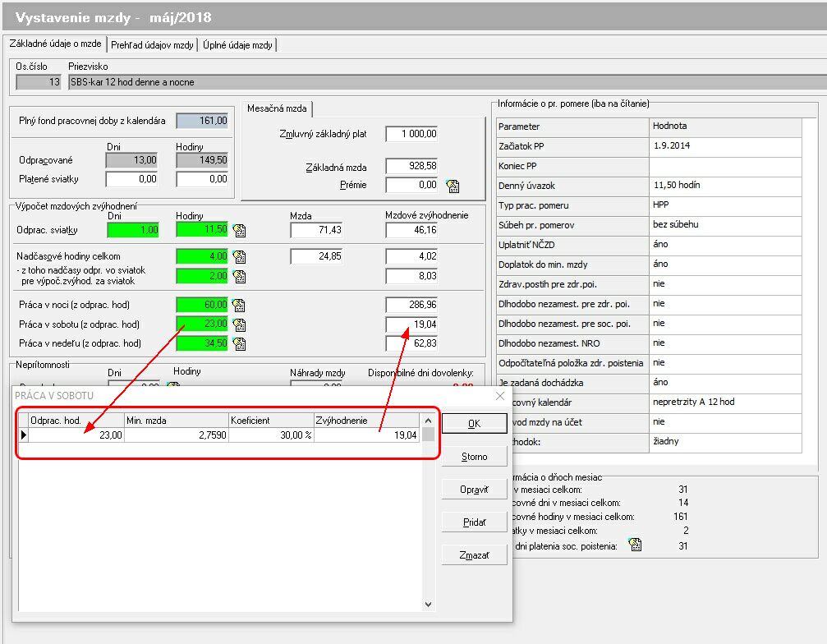The height and width of the screenshot is (644, 827).
Task: Click the Os.číslo field showing 13
Action: click(x=39, y=82)
